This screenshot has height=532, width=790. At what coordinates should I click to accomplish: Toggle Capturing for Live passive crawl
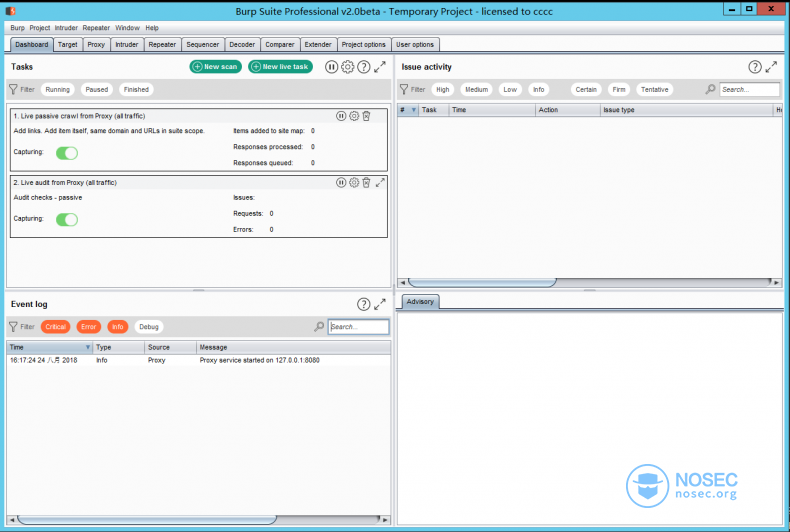tap(67, 153)
